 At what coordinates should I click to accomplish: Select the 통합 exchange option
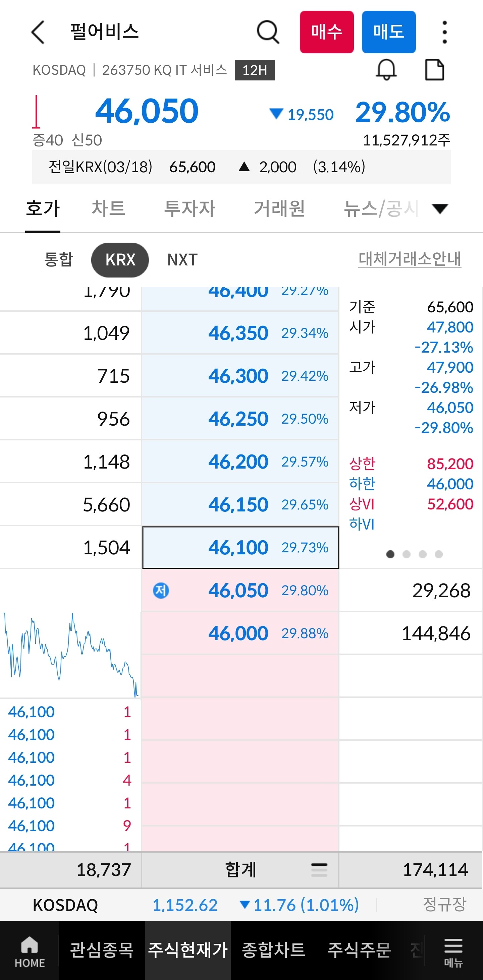(x=59, y=259)
